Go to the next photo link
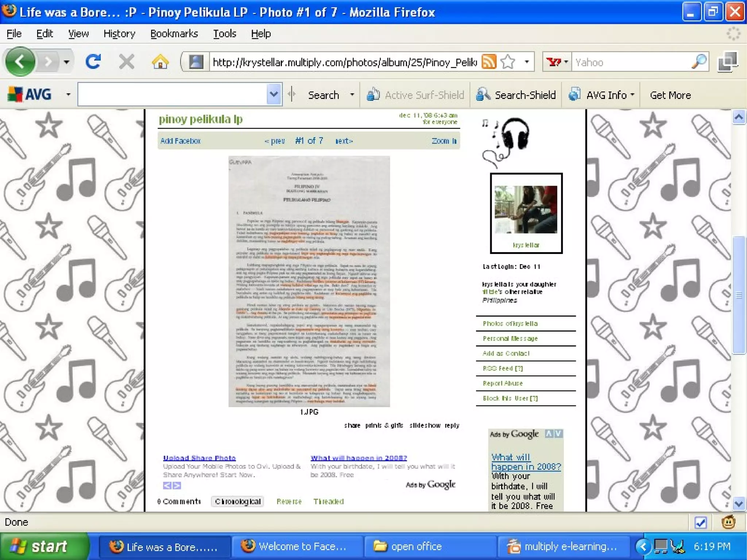Image resolution: width=747 pixels, height=560 pixels. tap(344, 141)
